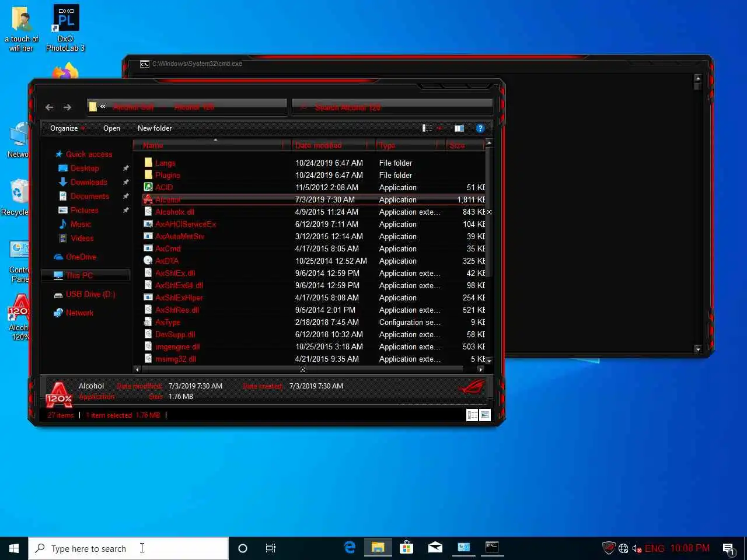Image resolution: width=747 pixels, height=560 pixels.
Task: Open Explorer help question mark icon
Action: (x=480, y=128)
